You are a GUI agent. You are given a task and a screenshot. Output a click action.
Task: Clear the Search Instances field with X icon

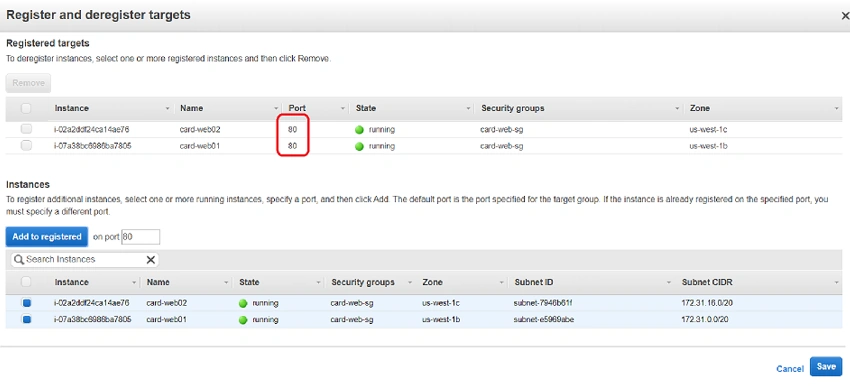click(151, 260)
